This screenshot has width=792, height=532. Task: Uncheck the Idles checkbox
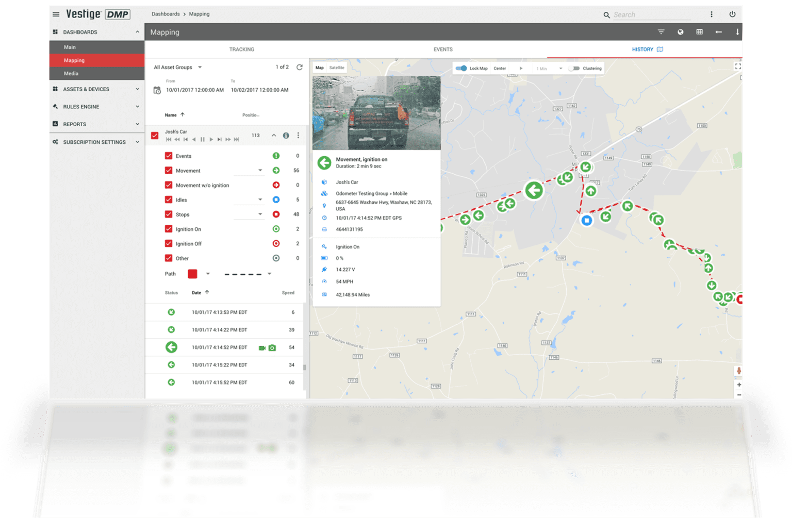pos(169,199)
